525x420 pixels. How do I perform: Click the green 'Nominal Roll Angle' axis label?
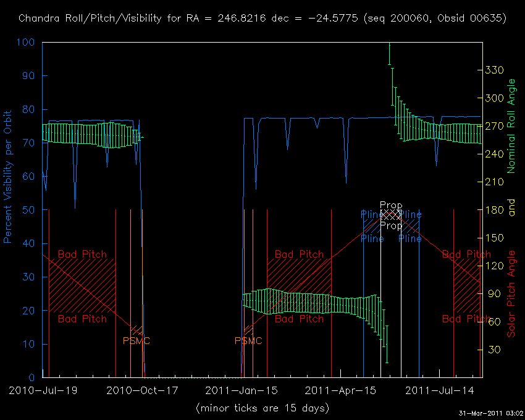tap(511, 126)
